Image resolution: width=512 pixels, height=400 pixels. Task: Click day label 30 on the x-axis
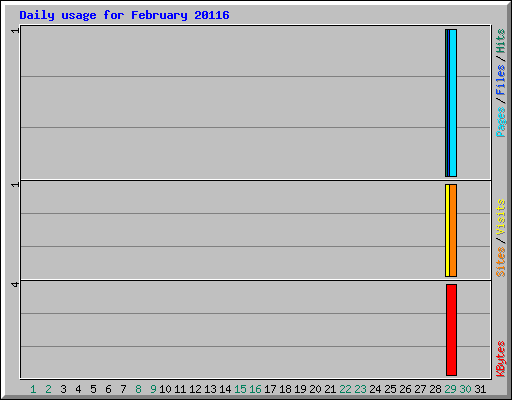tap(465, 389)
